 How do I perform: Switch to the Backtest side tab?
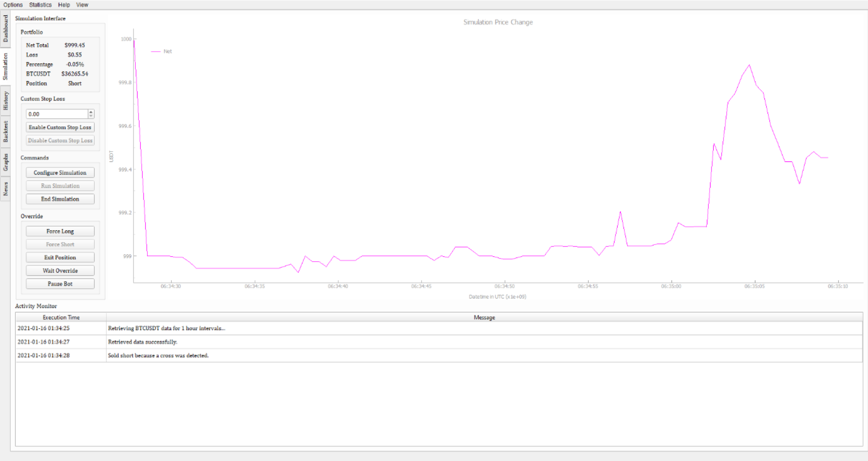coord(6,131)
